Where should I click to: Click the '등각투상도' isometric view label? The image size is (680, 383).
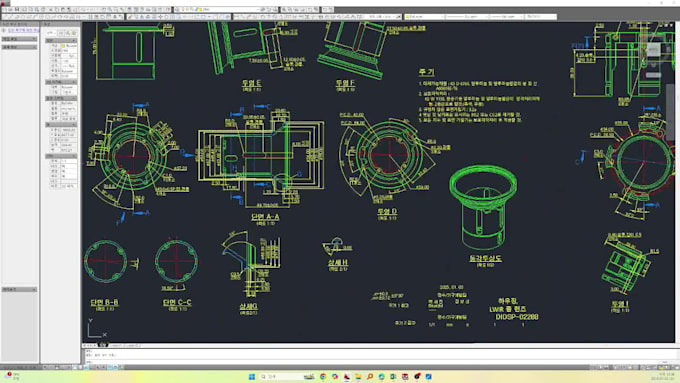(x=485, y=258)
